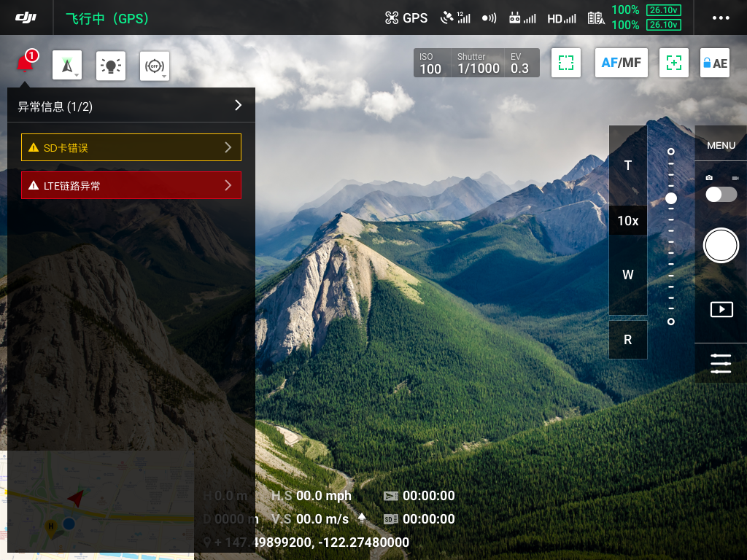Open the 异常信息 list header arrow
Screen dimensions: 747x560
pyautogui.click(x=238, y=106)
